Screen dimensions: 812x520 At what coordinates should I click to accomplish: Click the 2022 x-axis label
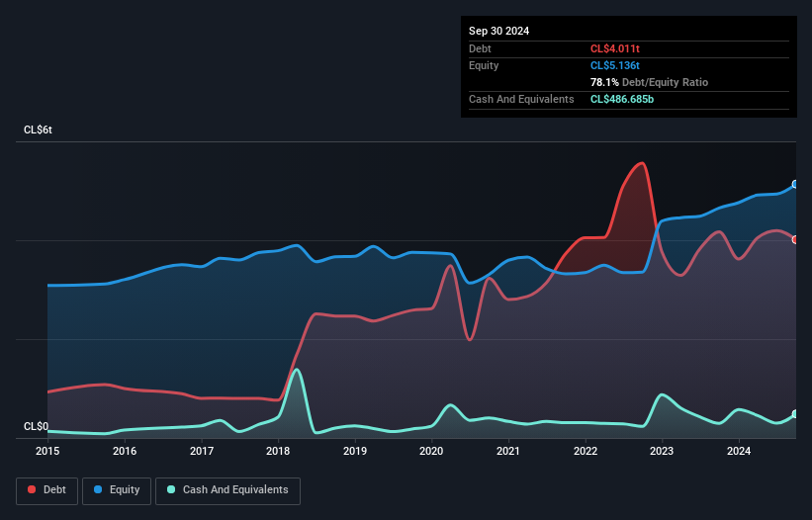pyautogui.click(x=586, y=451)
